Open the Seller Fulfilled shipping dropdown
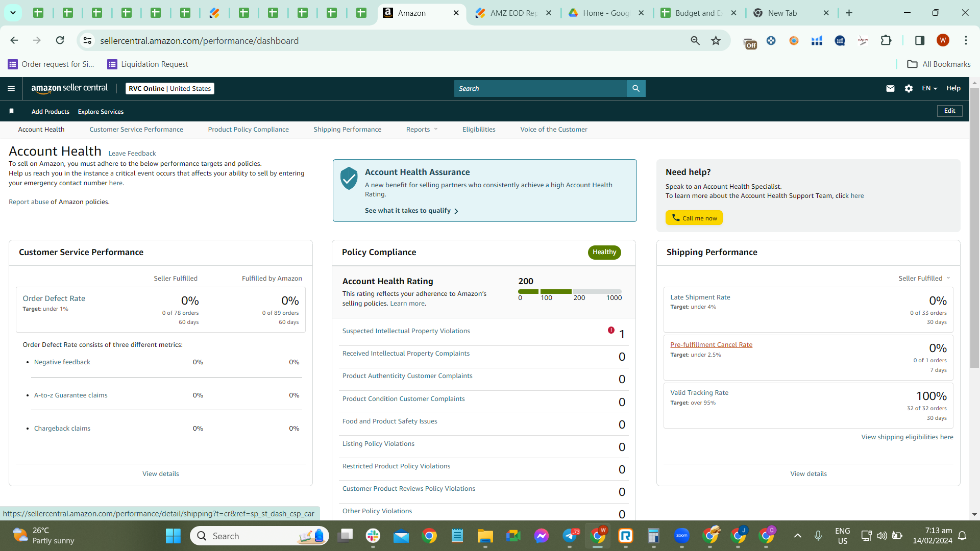 pyautogui.click(x=924, y=278)
